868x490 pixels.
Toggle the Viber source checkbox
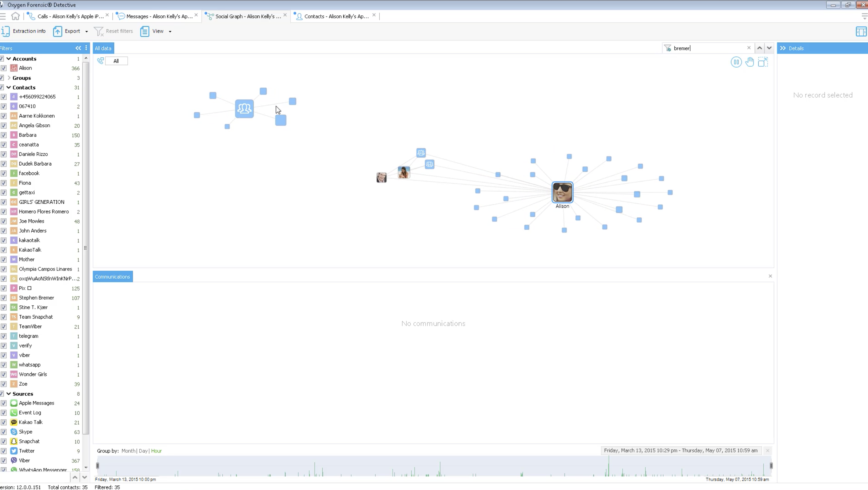click(x=4, y=460)
